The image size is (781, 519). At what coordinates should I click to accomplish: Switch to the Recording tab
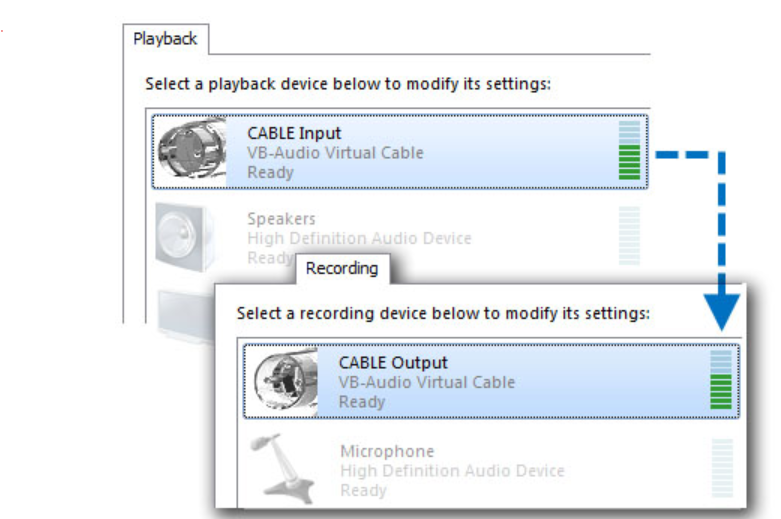342,268
